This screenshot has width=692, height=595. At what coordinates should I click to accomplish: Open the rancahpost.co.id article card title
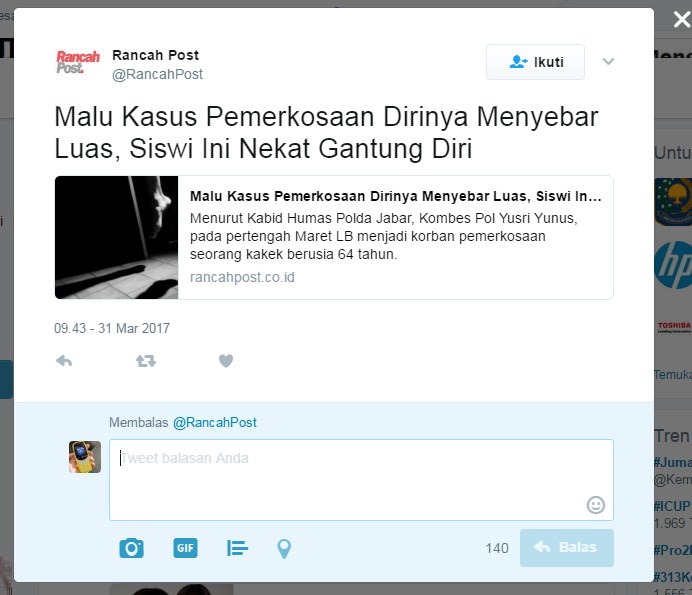pos(395,196)
